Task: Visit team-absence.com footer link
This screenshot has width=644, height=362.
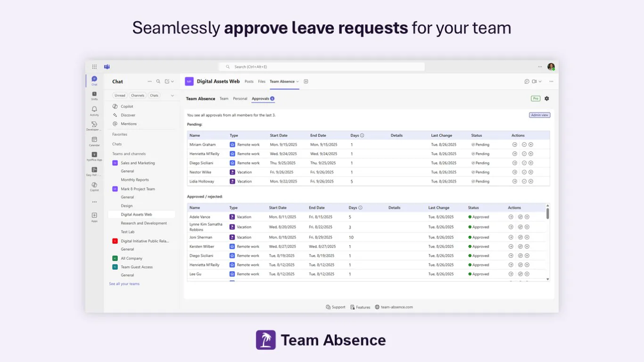Action: click(394, 307)
